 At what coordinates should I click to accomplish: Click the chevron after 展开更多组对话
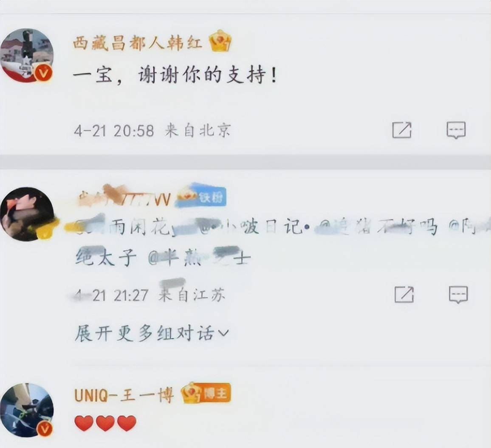click(x=223, y=333)
